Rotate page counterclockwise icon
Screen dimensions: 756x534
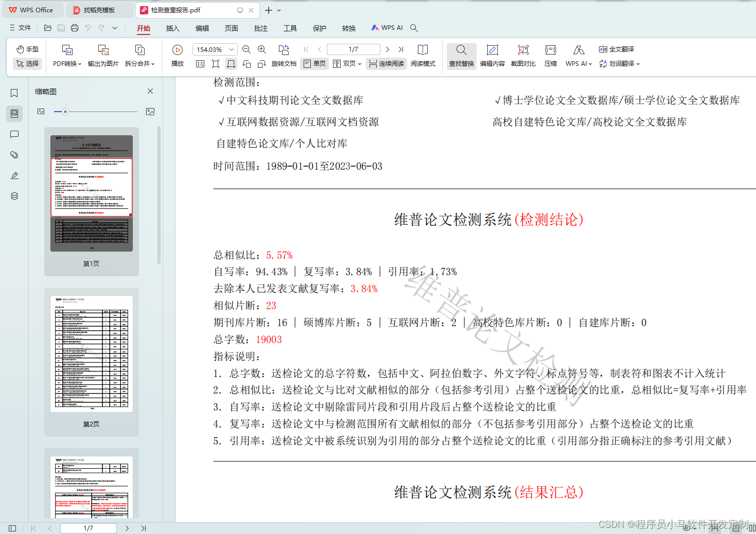click(x=247, y=64)
